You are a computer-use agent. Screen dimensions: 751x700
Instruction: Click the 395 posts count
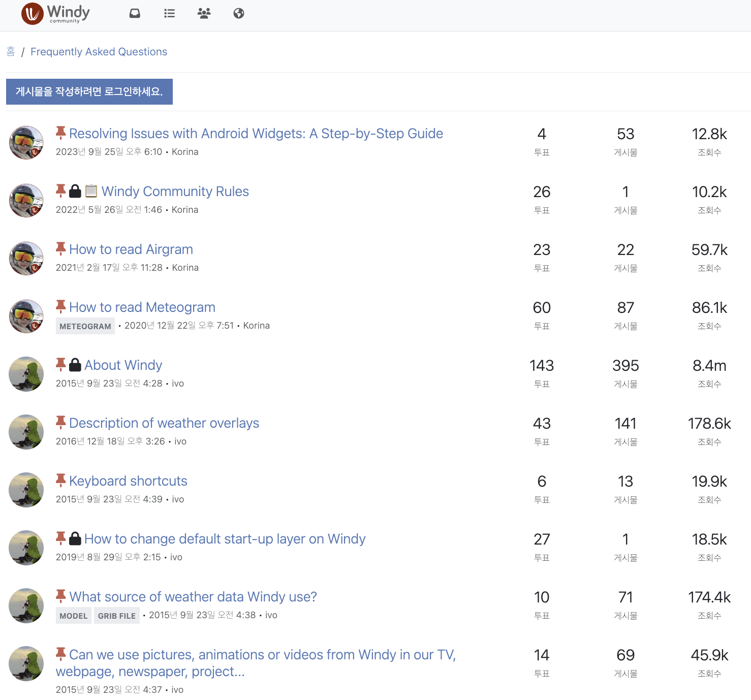coord(625,366)
